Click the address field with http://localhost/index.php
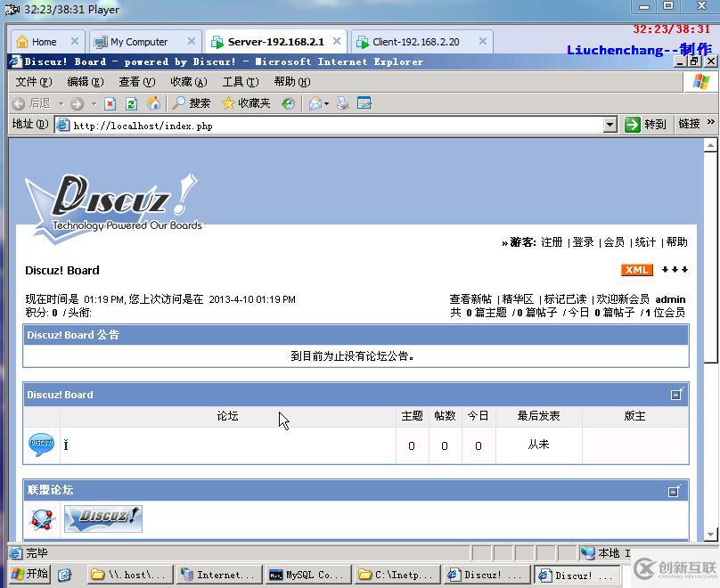The image size is (720, 588). pyautogui.click(x=338, y=125)
